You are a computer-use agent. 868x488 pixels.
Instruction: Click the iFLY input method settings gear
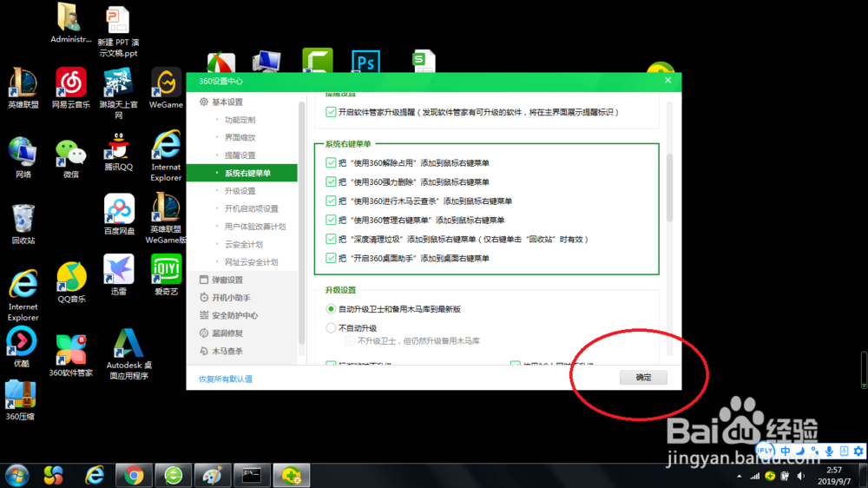(858, 451)
